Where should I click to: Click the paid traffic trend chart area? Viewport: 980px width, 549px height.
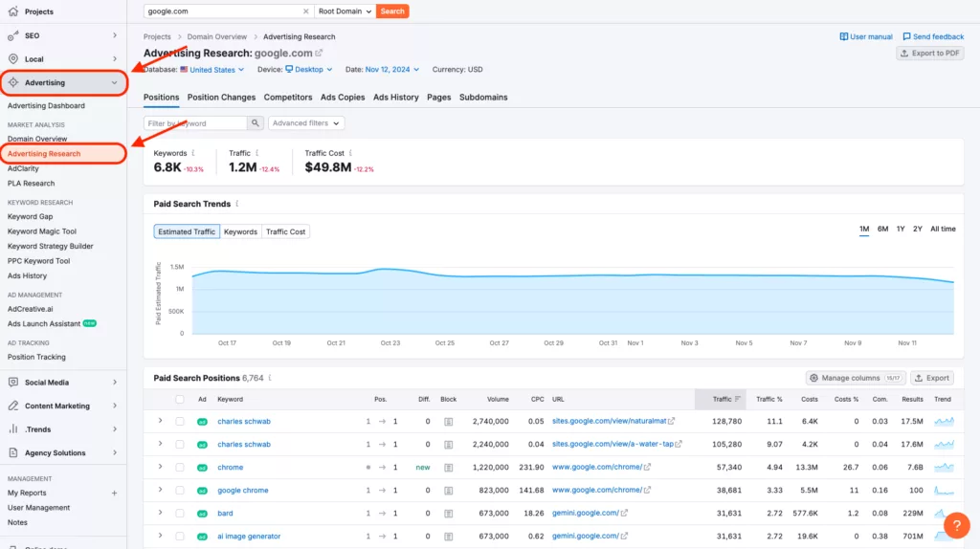click(572, 303)
